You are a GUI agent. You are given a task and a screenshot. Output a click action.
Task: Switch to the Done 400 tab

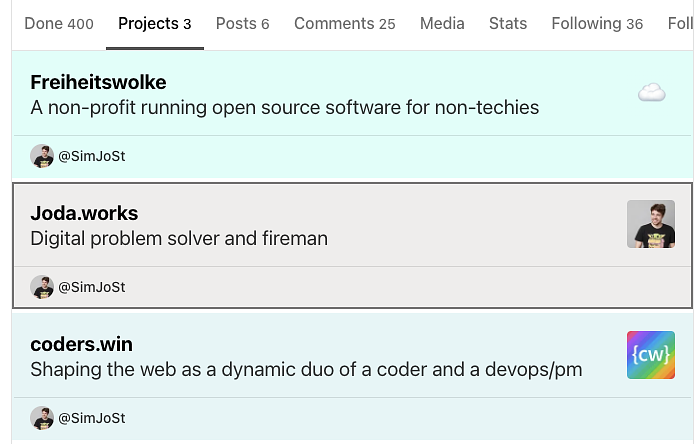pos(59,24)
